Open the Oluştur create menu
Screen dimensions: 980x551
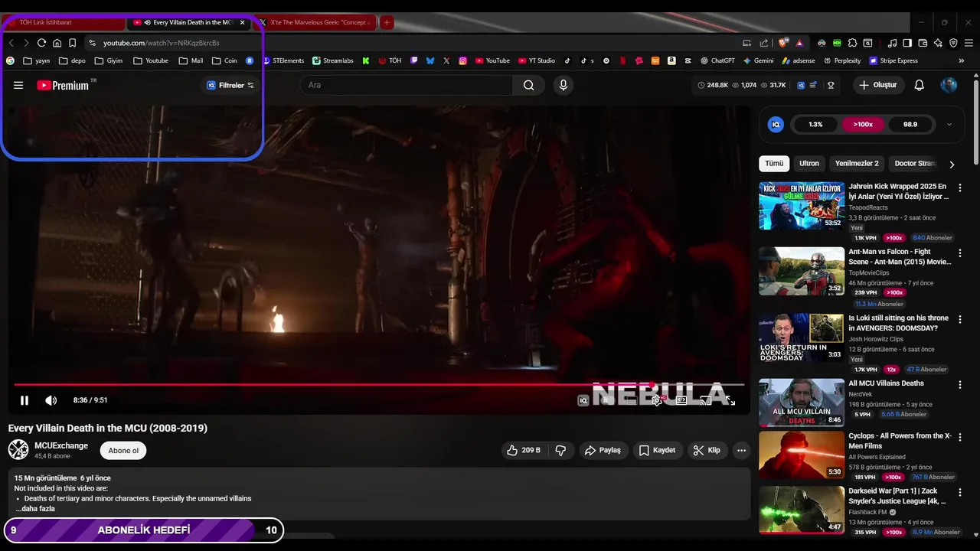tap(877, 85)
